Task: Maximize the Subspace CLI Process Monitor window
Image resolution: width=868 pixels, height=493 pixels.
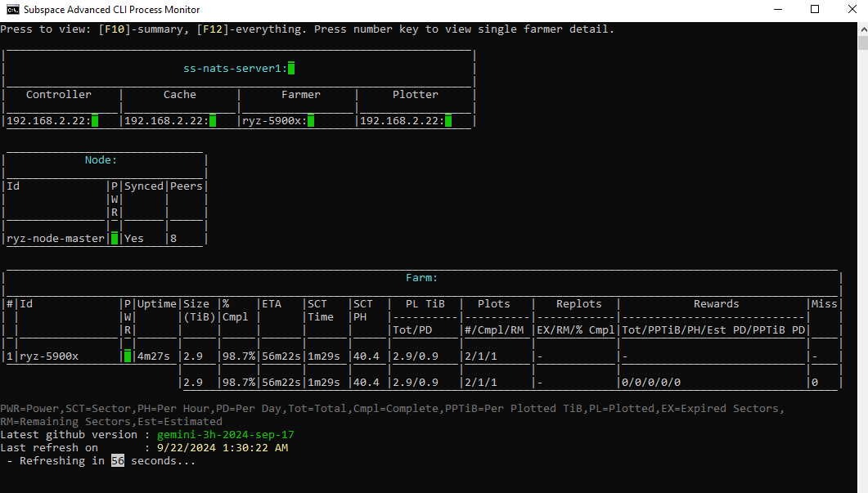Action: tap(815, 10)
